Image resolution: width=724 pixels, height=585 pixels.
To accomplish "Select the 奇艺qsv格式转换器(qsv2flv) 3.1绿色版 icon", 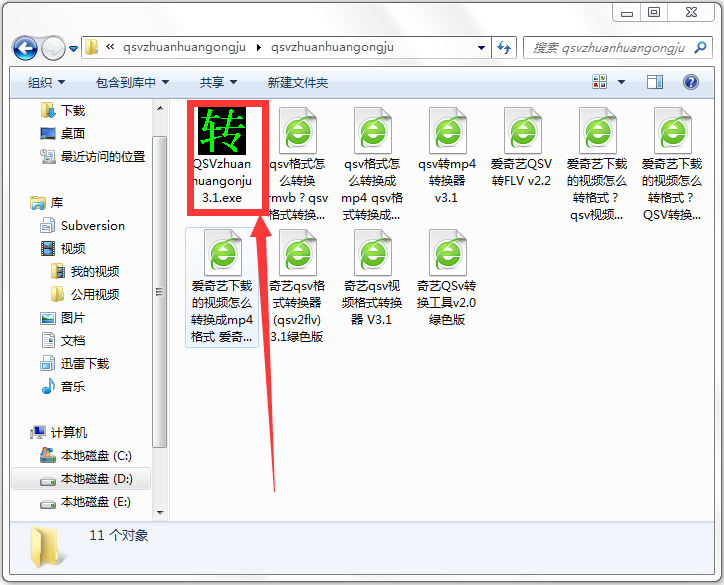I will click(298, 253).
